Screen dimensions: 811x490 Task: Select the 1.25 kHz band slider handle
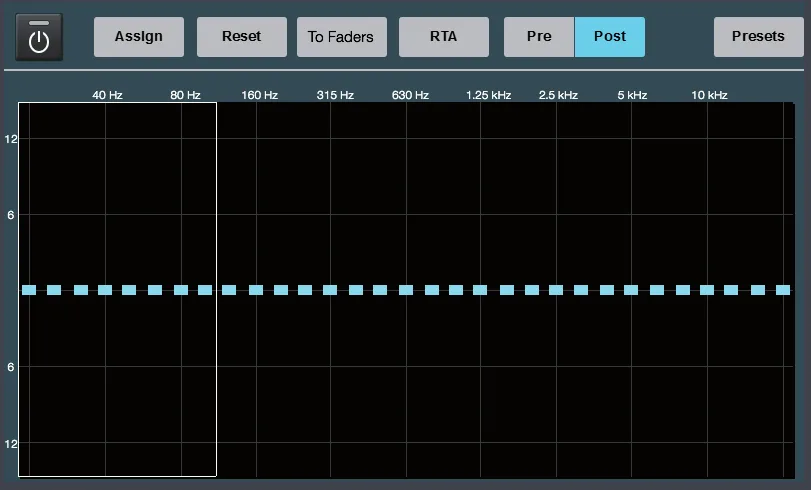[480, 290]
